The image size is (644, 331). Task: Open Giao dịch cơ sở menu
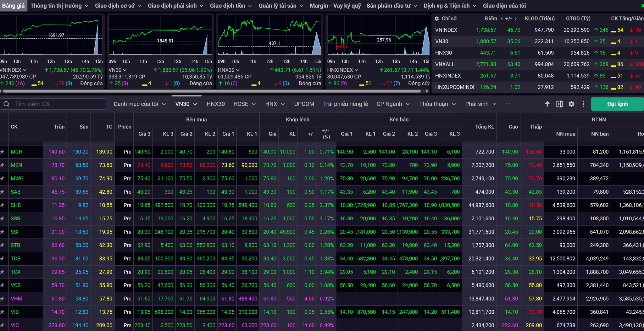tap(118, 6)
